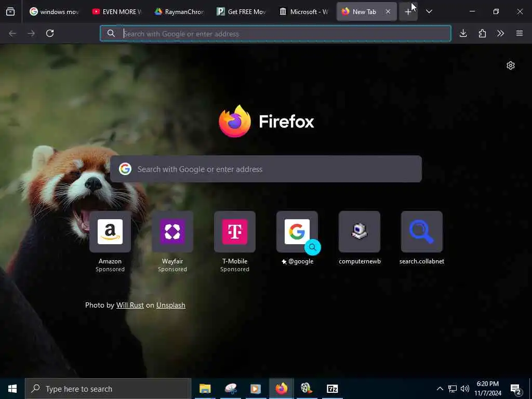
Task: Open the computernewb shortcut tile
Action: click(360, 232)
